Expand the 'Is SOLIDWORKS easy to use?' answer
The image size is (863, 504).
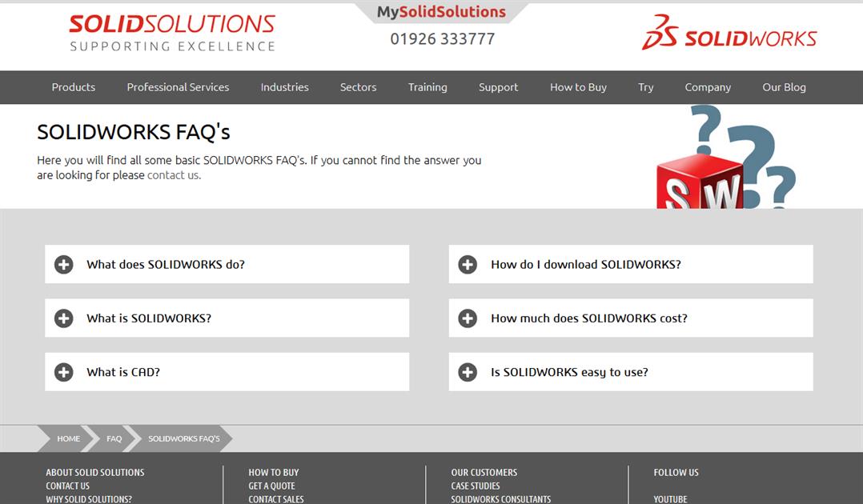pyautogui.click(x=571, y=371)
